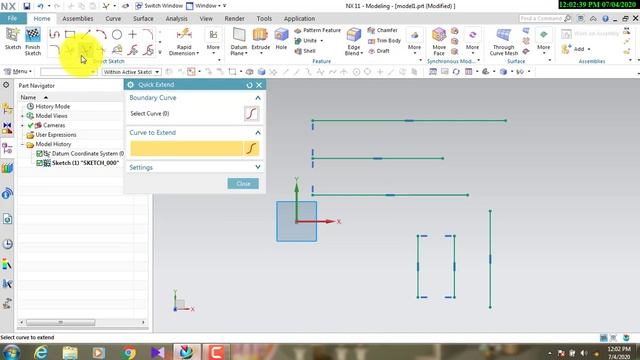
Task: Click the Rapid Dimension icon
Action: [184, 34]
